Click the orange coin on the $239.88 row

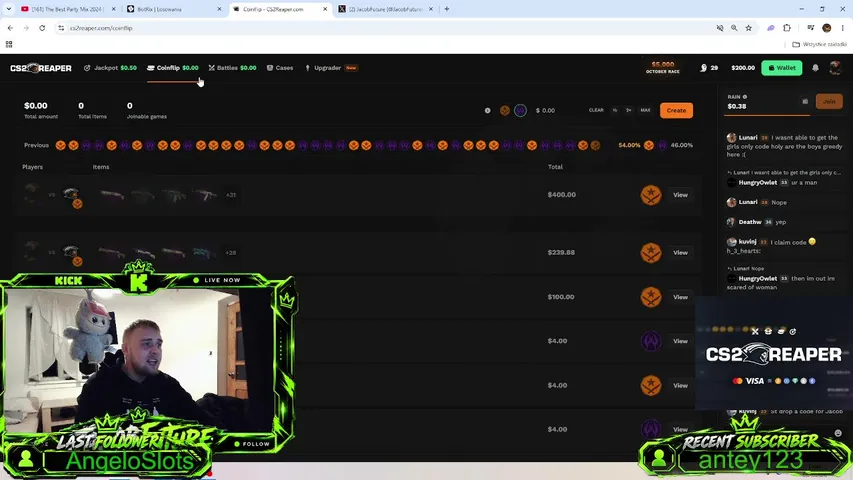tap(651, 253)
